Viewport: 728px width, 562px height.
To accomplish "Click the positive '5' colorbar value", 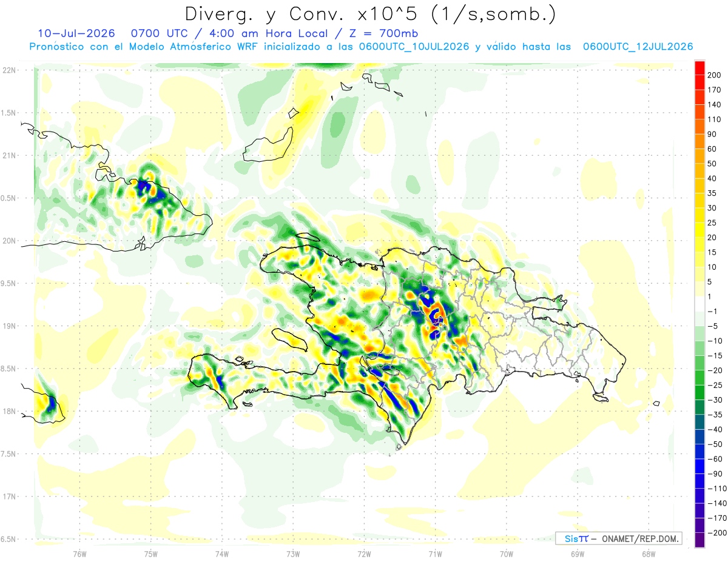I will click(711, 282).
